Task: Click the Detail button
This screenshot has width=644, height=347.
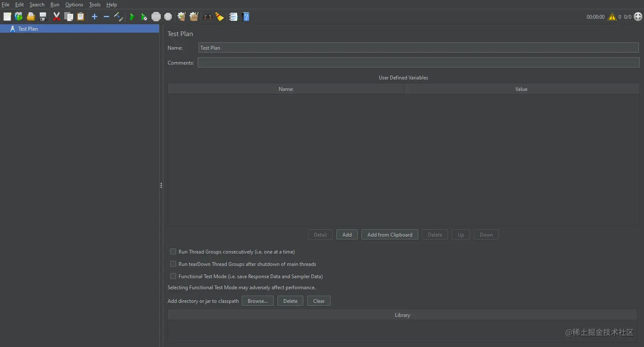Action: (320, 234)
